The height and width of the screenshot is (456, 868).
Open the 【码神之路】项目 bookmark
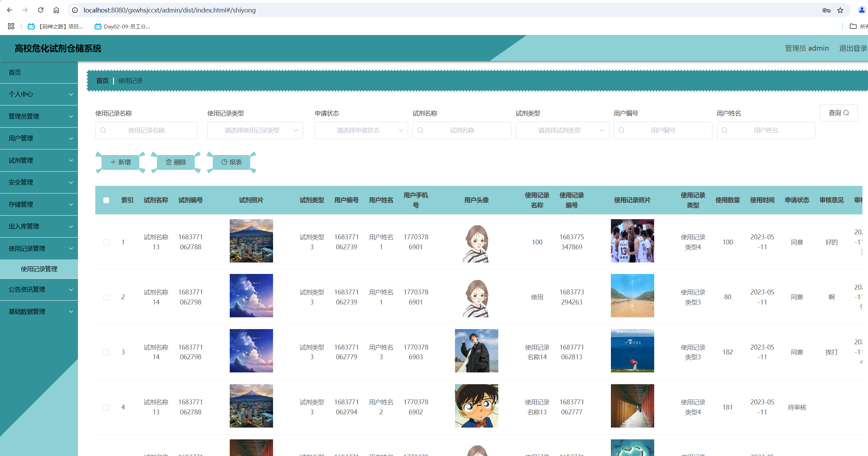tap(55, 26)
